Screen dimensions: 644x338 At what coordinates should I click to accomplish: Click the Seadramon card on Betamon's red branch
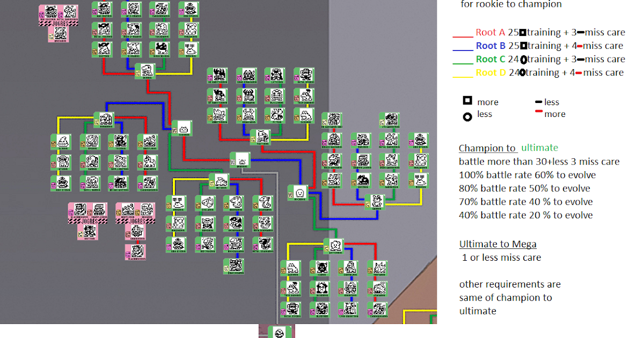tap(263, 203)
